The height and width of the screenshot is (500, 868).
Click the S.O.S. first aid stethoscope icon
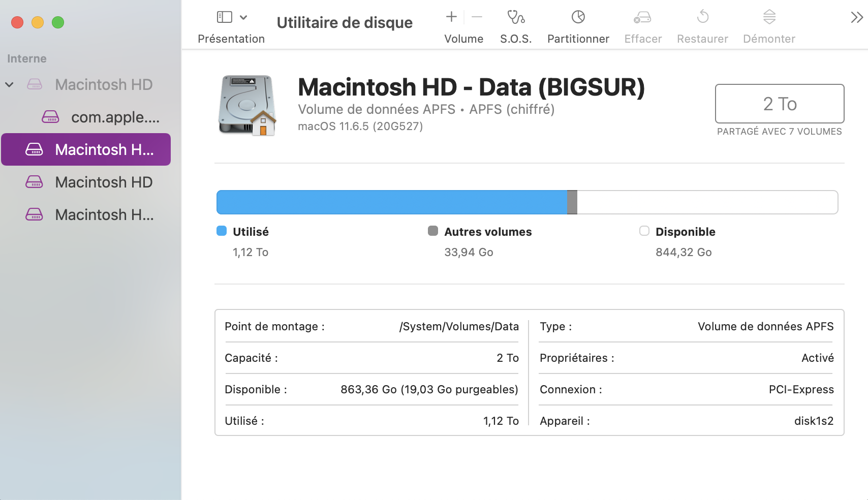[516, 17]
